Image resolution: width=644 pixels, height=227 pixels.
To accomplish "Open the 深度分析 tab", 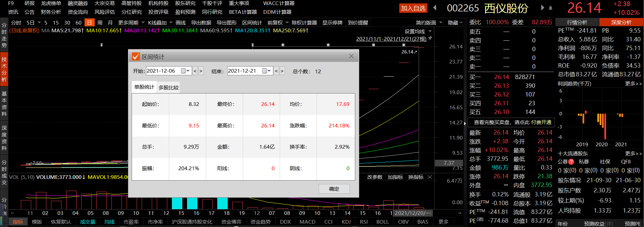I will coord(621,22).
